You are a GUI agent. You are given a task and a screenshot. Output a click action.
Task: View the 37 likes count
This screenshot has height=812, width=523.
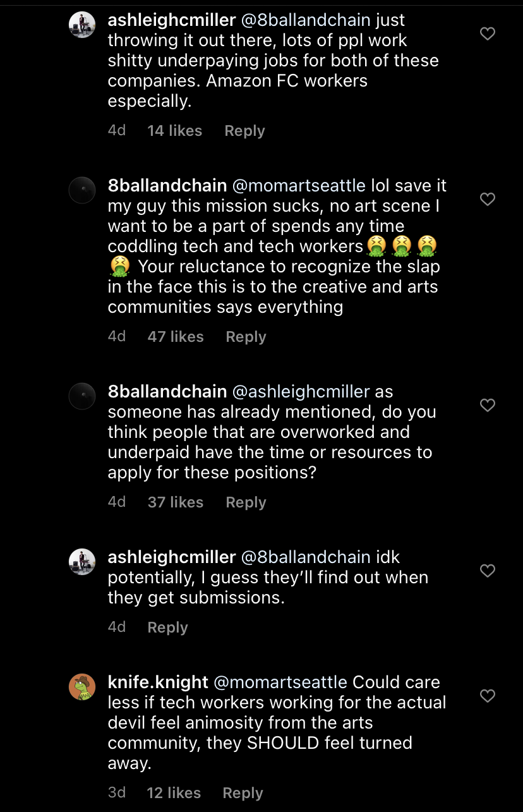[176, 502]
